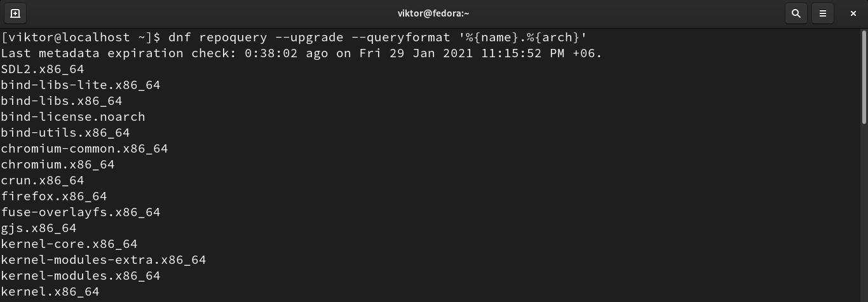Click the SDL2.x86_64 output line
This screenshot has height=302, width=868.
43,69
